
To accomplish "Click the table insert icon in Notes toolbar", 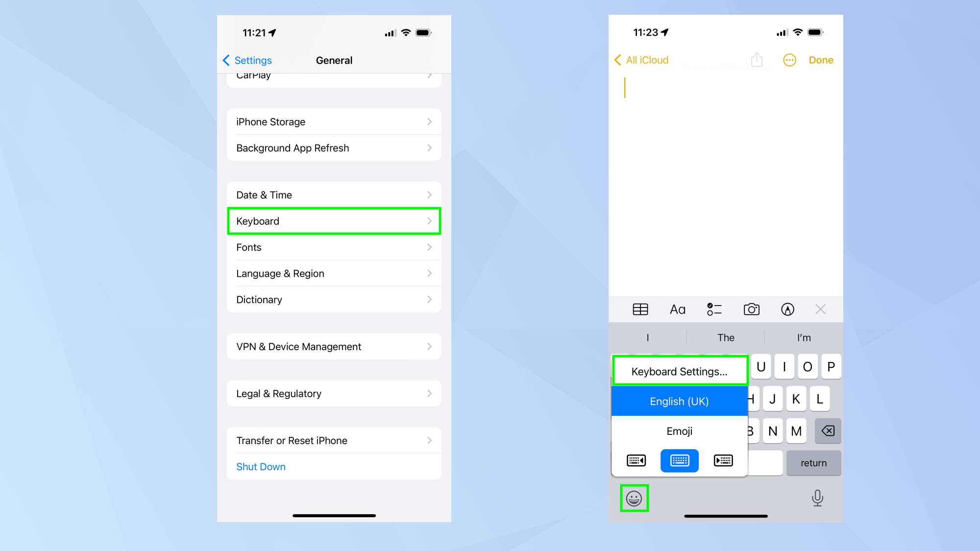I will coord(640,310).
